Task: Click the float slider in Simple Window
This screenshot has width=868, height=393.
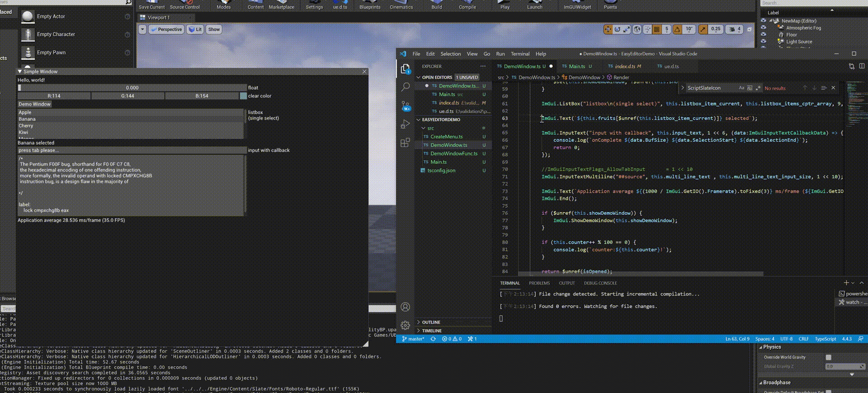Action: [132, 88]
